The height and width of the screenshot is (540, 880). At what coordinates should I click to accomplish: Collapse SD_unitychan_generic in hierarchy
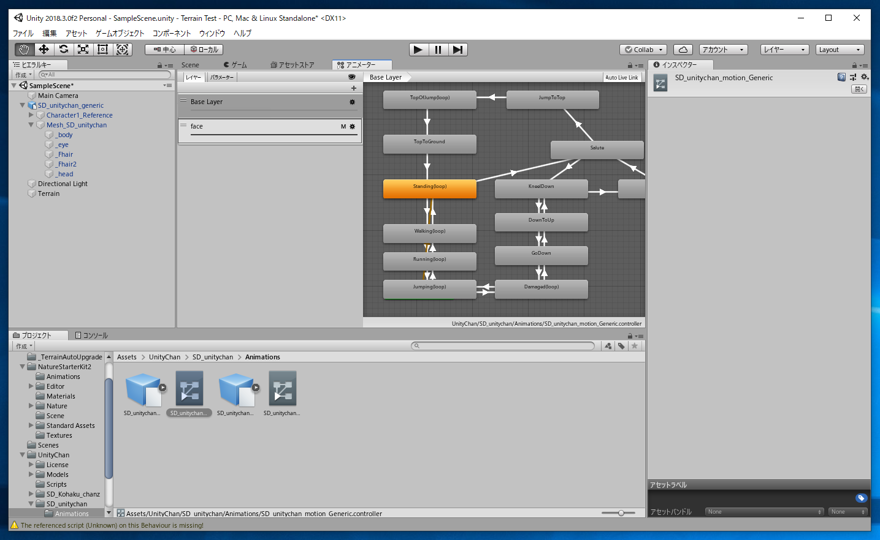pos(22,105)
